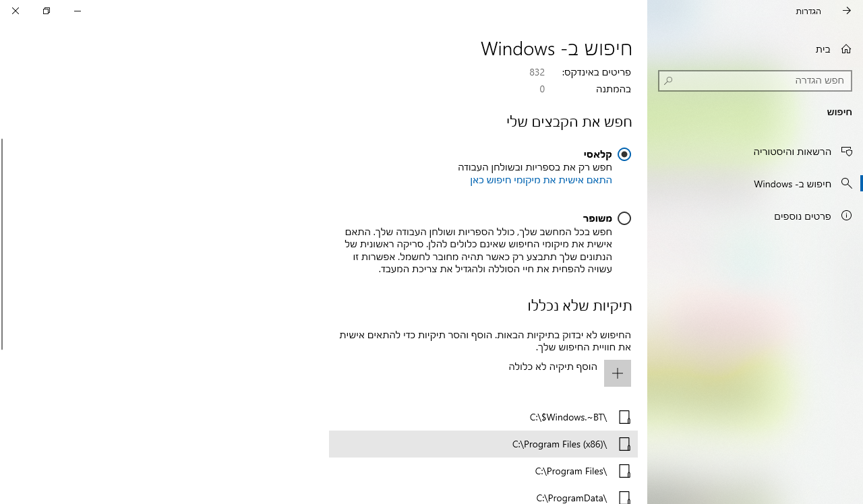
Task: Click the plus icon to add excluded folder
Action: coord(617,373)
